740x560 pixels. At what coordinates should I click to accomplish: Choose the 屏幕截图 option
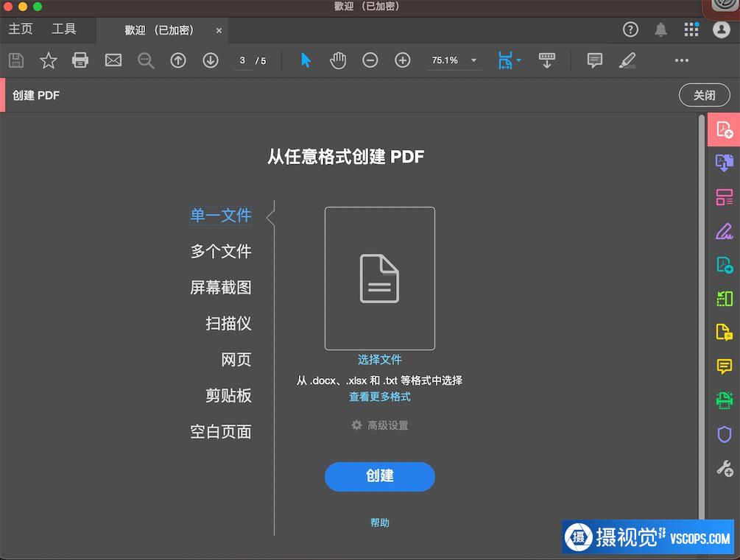point(221,288)
